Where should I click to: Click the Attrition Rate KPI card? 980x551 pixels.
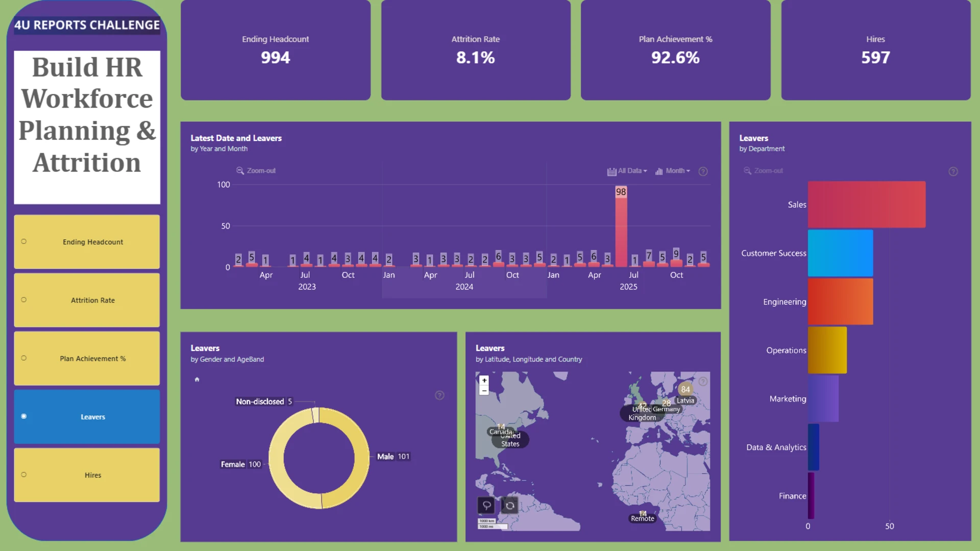(476, 50)
